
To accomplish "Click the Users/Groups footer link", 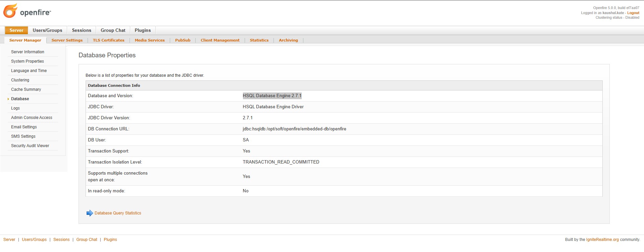I will pos(34,240).
